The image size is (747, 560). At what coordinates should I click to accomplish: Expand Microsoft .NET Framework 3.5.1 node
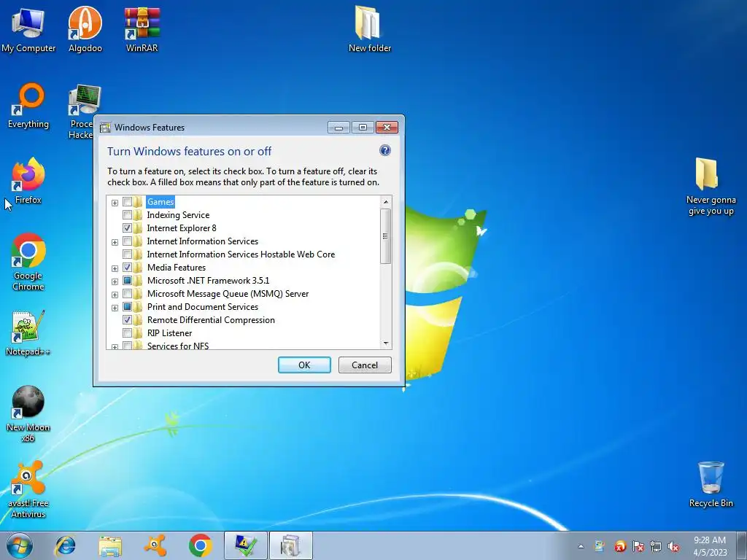[x=115, y=281]
